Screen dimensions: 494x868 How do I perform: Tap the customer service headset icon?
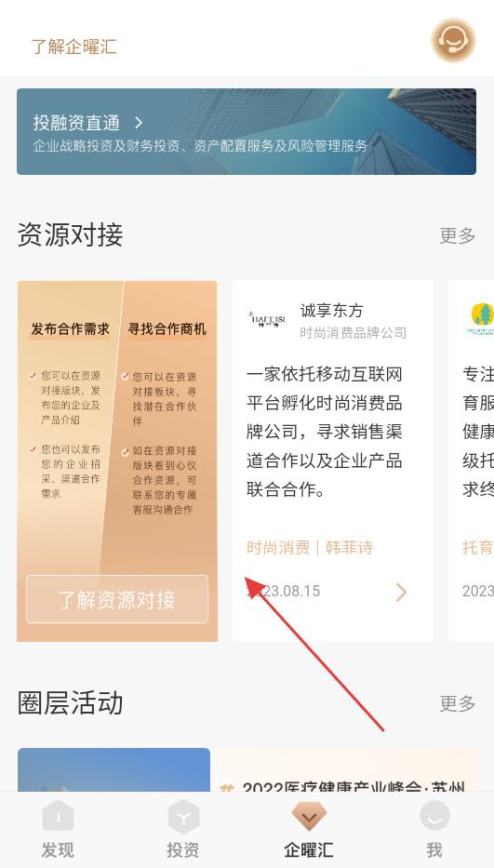[453, 40]
